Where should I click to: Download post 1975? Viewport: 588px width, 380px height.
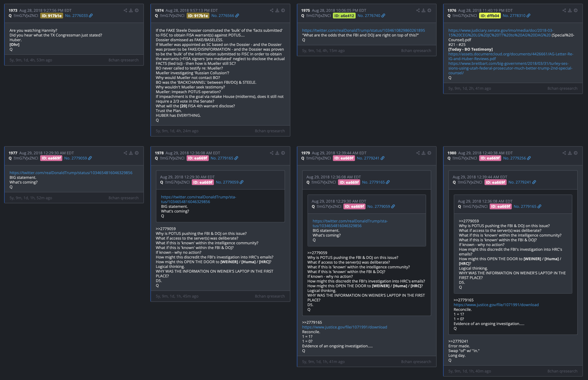pyautogui.click(x=423, y=10)
